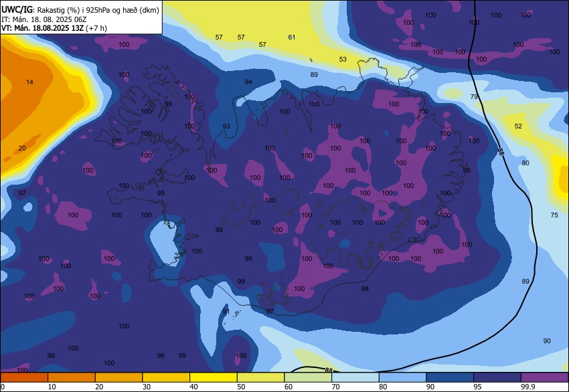Click the humidity value 98 on the map

tap(365, 289)
